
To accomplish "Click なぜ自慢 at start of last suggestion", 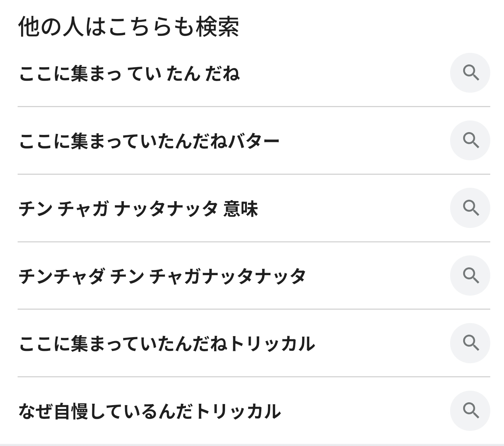I will point(53,411).
